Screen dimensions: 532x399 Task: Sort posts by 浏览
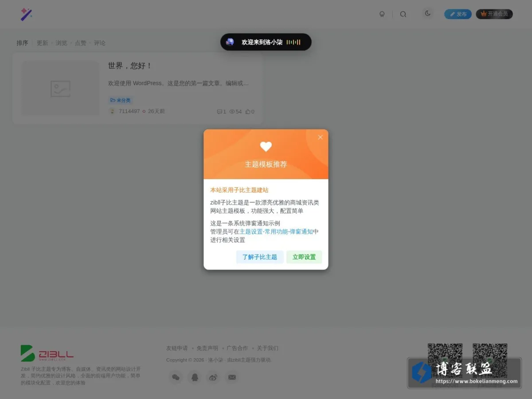61,43
